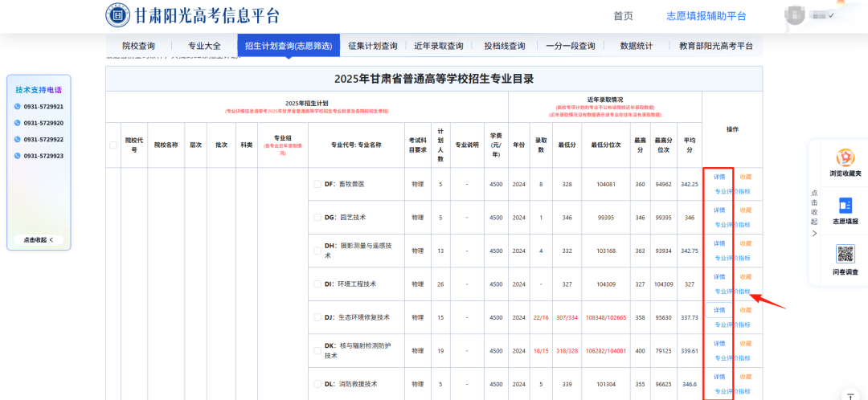This screenshot has height=400, width=868.
Task: Click the red 108348/102665 rank value
Action: [606, 317]
